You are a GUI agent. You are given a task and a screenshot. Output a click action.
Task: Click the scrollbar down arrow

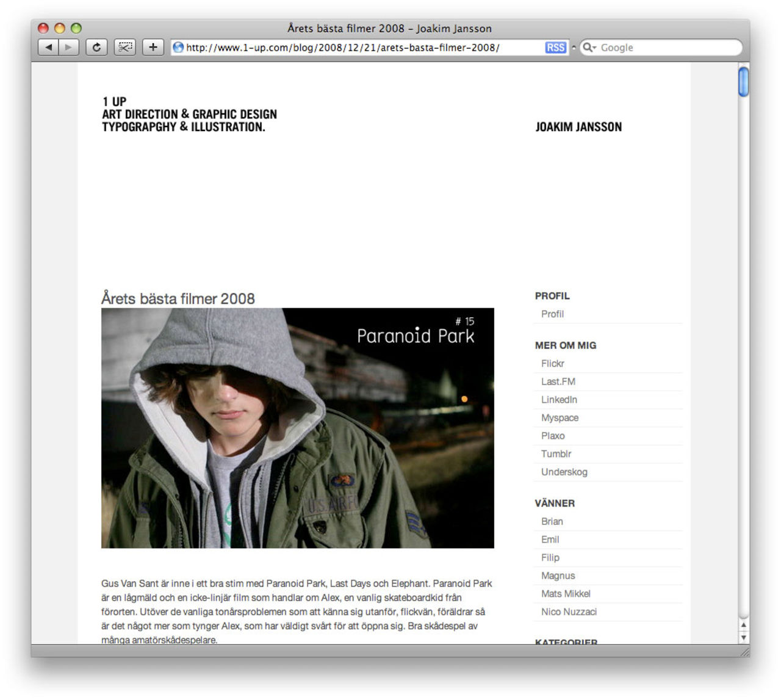click(743, 637)
